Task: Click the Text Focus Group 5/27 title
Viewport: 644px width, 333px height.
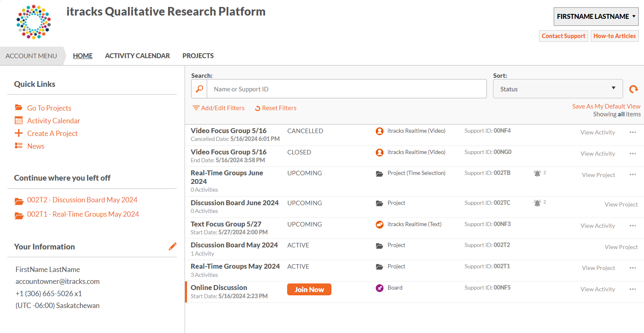Action: (226, 224)
